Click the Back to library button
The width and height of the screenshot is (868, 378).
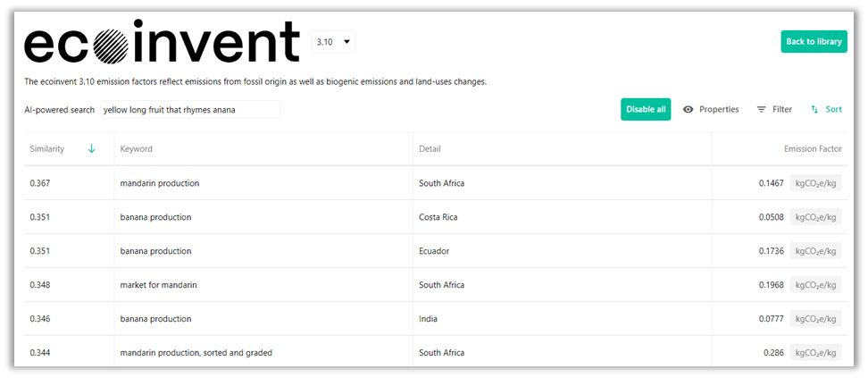[814, 42]
